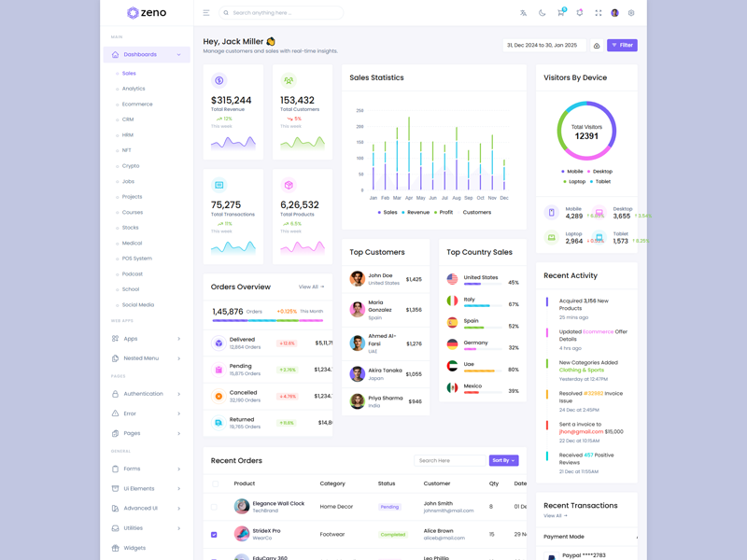
Task: Open the shopping cart icon
Action: click(560, 13)
